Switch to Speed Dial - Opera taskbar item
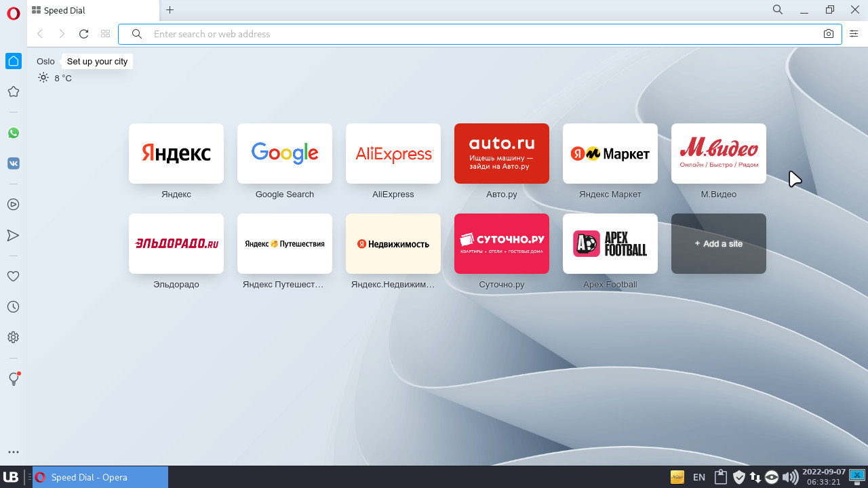Viewport: 868px width, 488px height. coord(100,477)
